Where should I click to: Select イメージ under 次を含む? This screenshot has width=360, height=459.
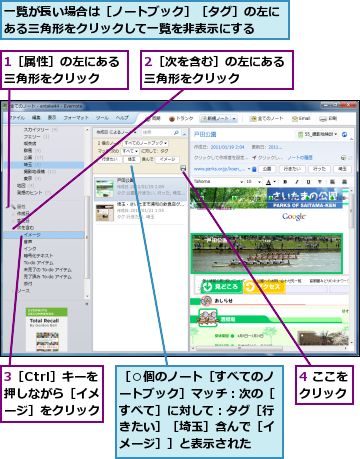44,235
